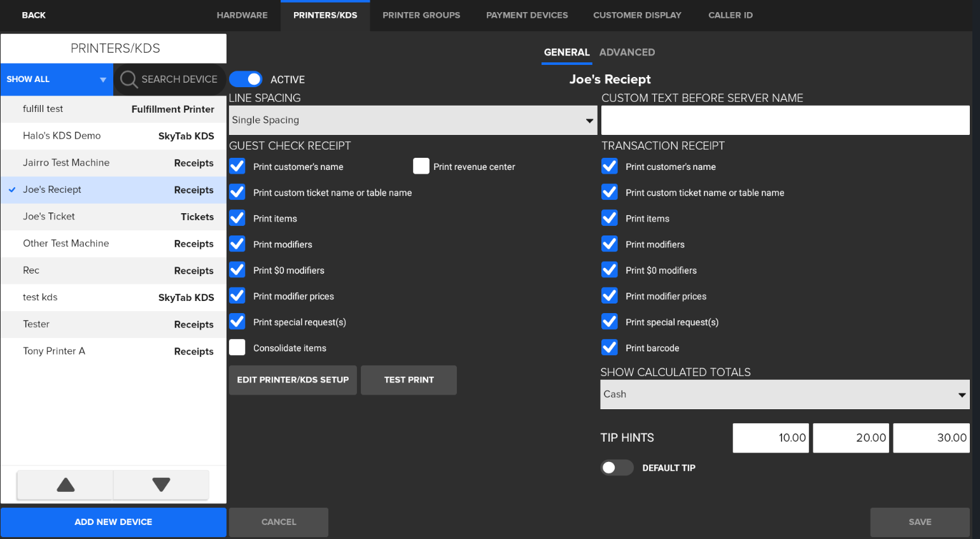Select Halo's KDS Demo in device list
The image size is (980, 539).
click(x=113, y=136)
